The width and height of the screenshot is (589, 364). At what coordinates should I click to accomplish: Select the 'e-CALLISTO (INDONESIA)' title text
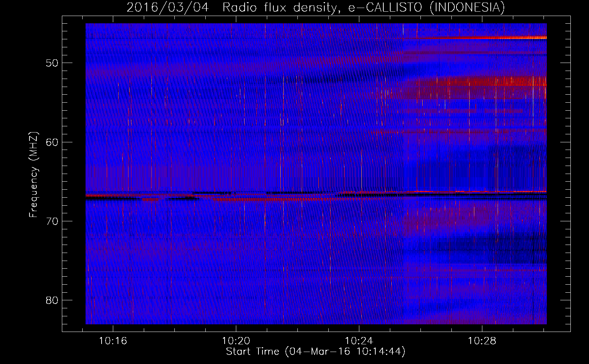pyautogui.click(x=427, y=7)
